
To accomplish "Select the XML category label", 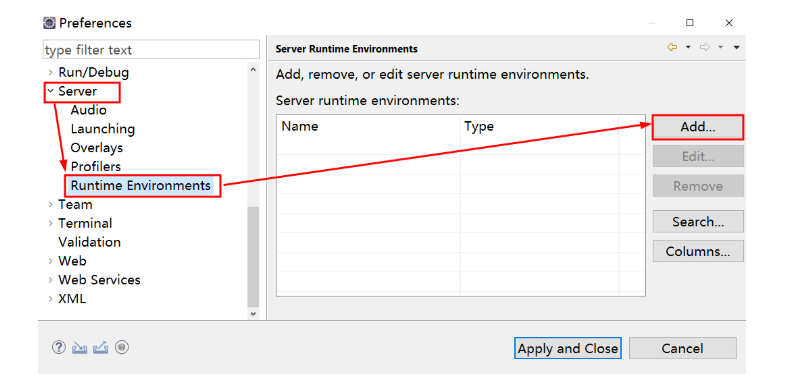I will coord(72,299).
